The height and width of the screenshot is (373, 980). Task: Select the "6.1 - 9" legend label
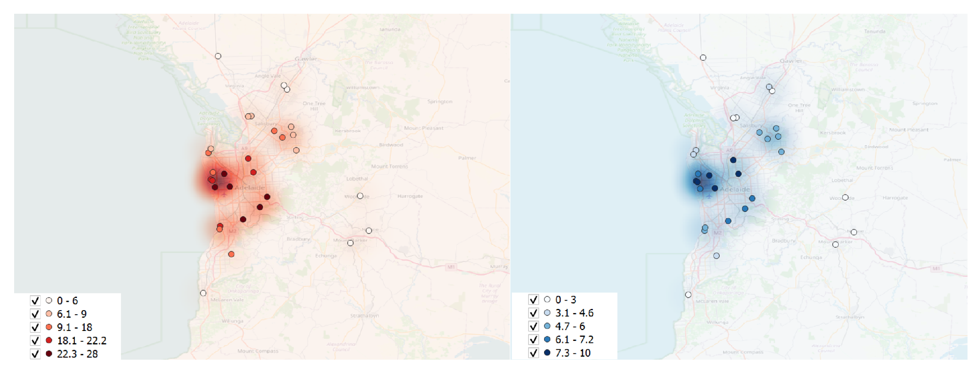[x=72, y=314]
